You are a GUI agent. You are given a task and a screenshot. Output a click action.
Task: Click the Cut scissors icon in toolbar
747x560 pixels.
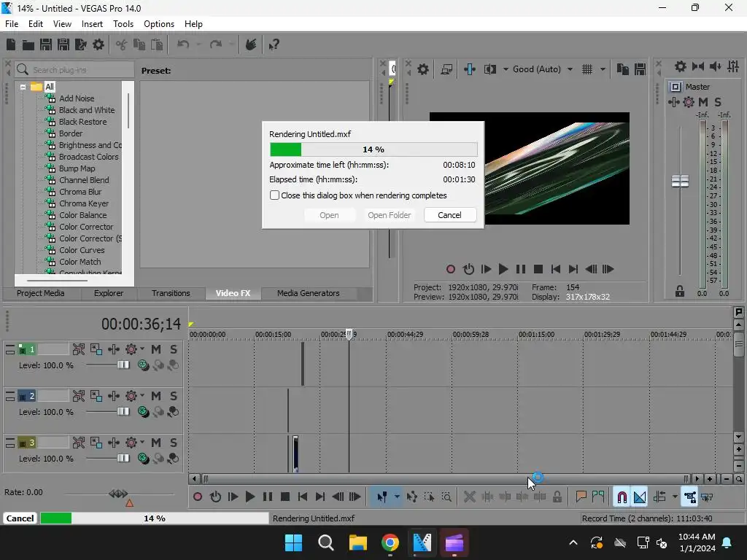click(121, 44)
